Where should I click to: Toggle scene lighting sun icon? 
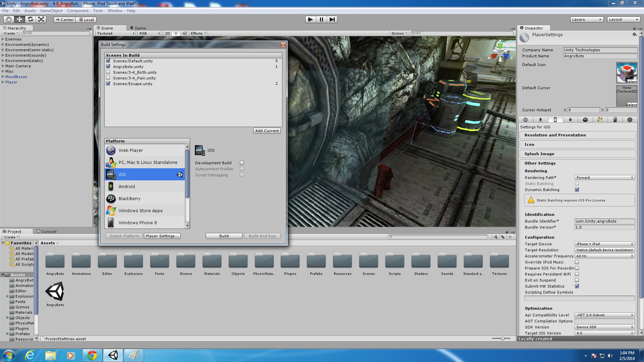(176, 33)
